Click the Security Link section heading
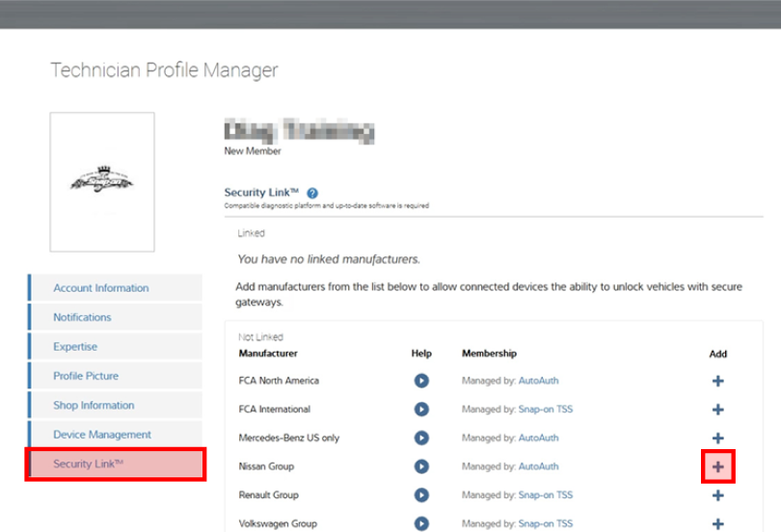The height and width of the screenshot is (532, 781). (261, 193)
